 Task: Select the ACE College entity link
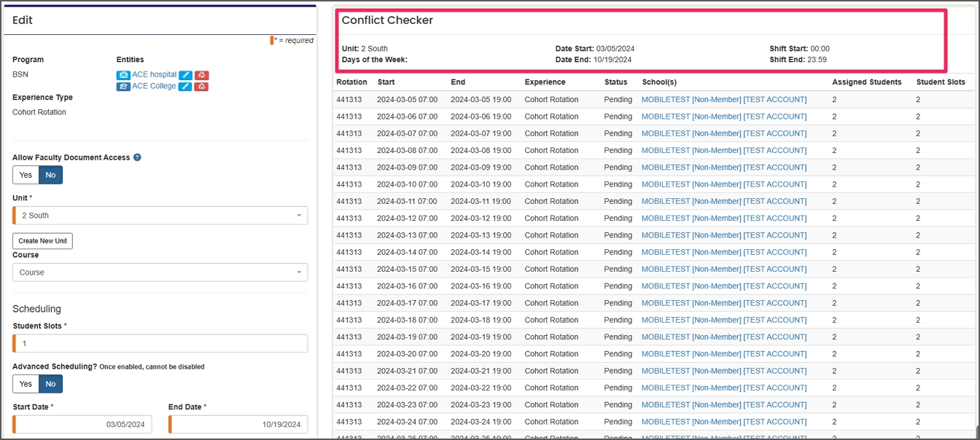[x=151, y=85]
